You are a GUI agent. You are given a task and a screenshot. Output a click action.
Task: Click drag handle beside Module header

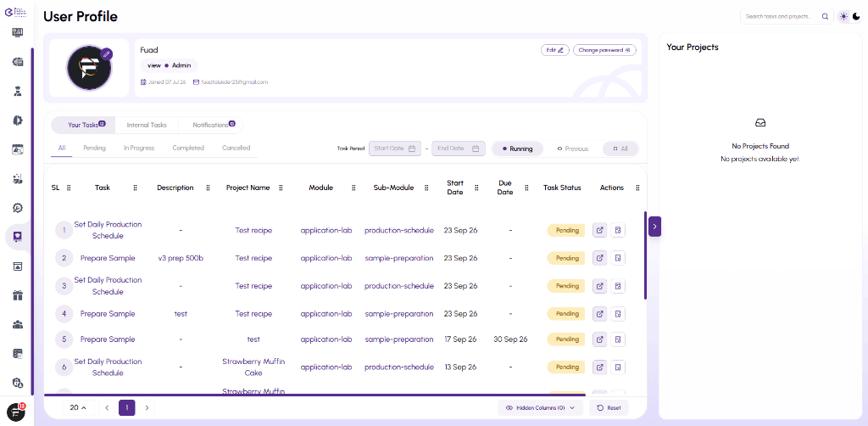coord(353,188)
